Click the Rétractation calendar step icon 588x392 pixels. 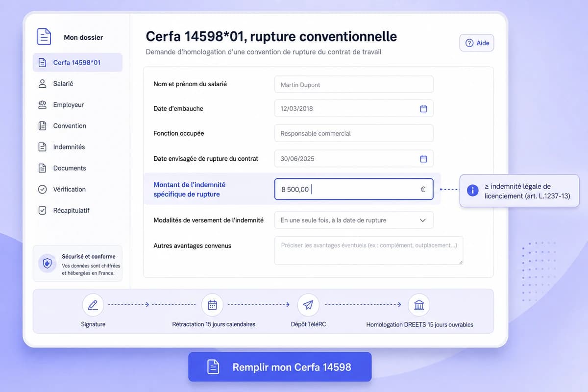click(212, 305)
